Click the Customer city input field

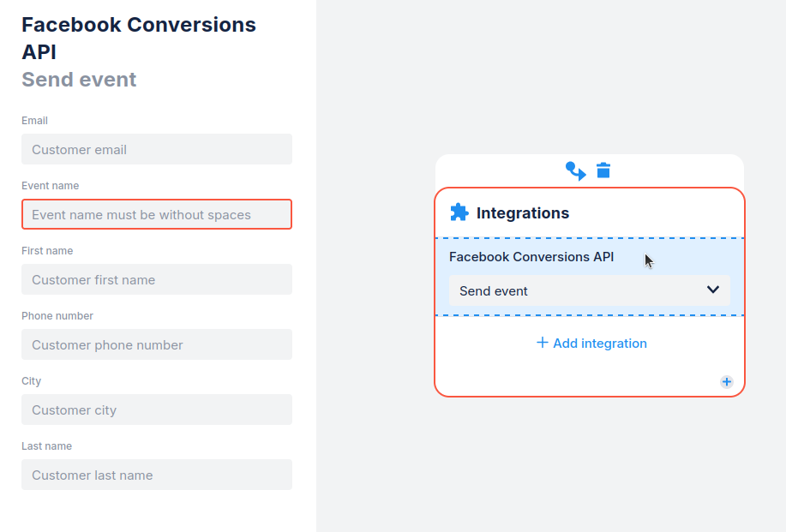(157, 409)
